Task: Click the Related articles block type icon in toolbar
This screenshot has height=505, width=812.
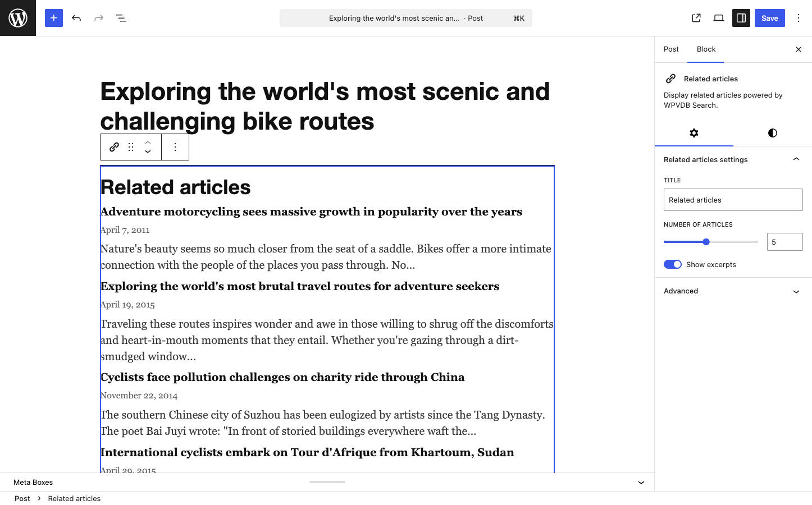Action: [114, 147]
